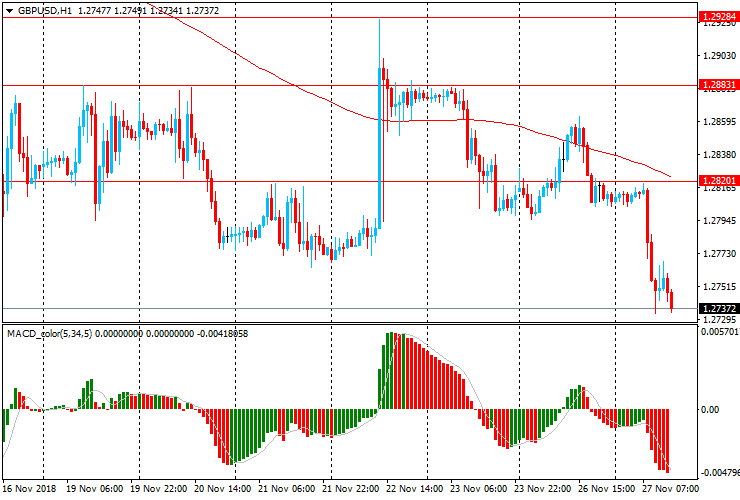This screenshot has height=500, width=740.
Task: Select the red 1.28831 price level tag
Action: point(719,86)
